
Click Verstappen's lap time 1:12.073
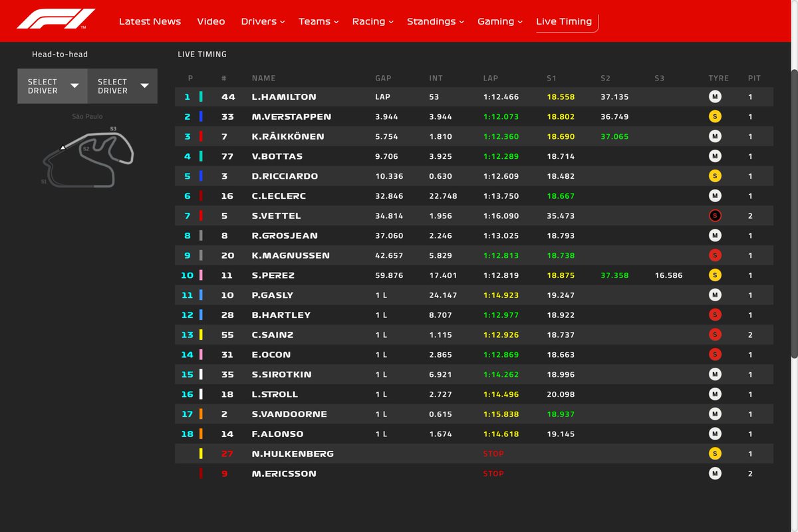click(501, 116)
